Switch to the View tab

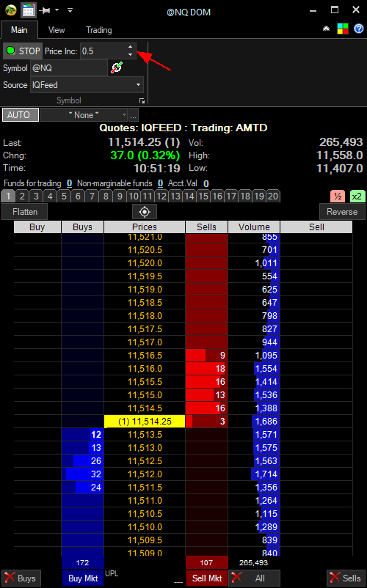point(57,30)
